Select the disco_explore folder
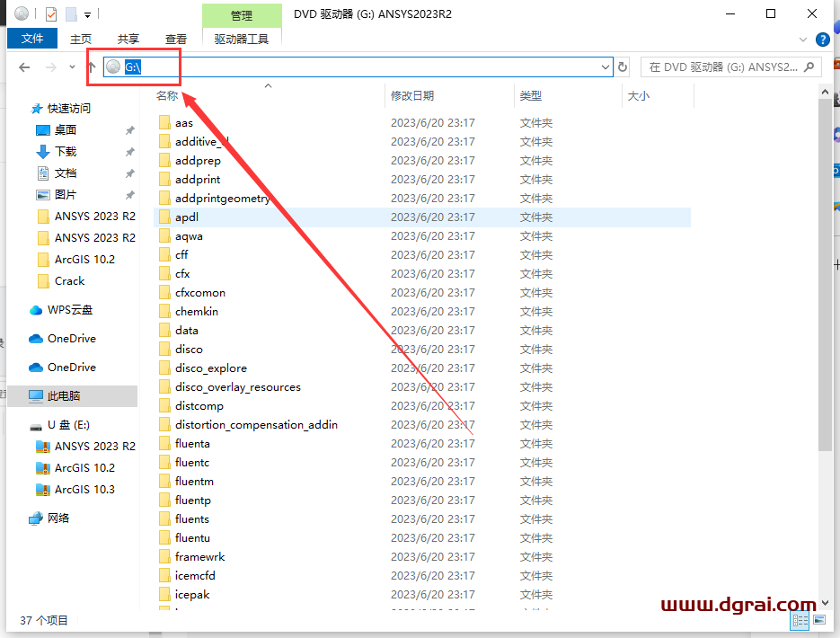The width and height of the screenshot is (840, 638). click(x=211, y=368)
